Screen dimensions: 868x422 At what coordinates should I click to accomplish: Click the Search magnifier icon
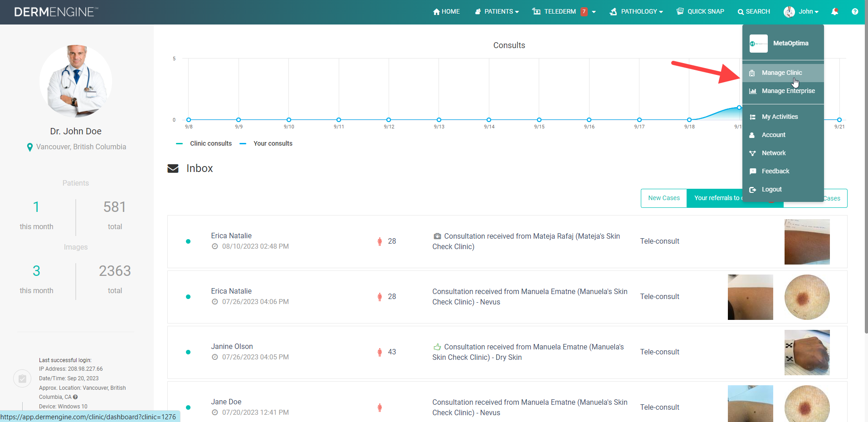click(x=741, y=12)
